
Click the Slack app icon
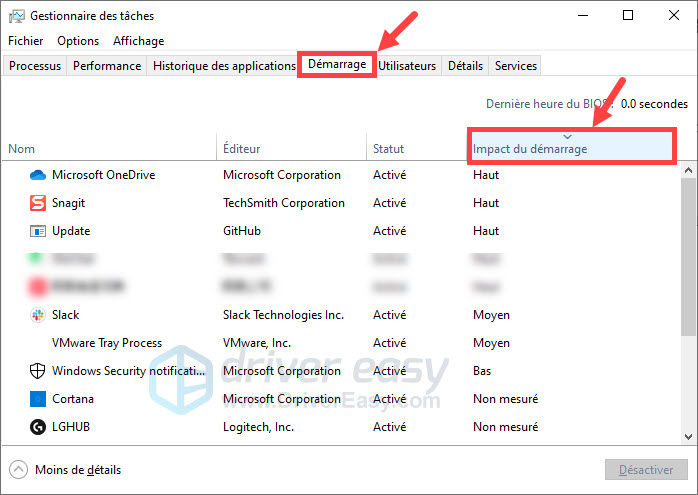(38, 315)
